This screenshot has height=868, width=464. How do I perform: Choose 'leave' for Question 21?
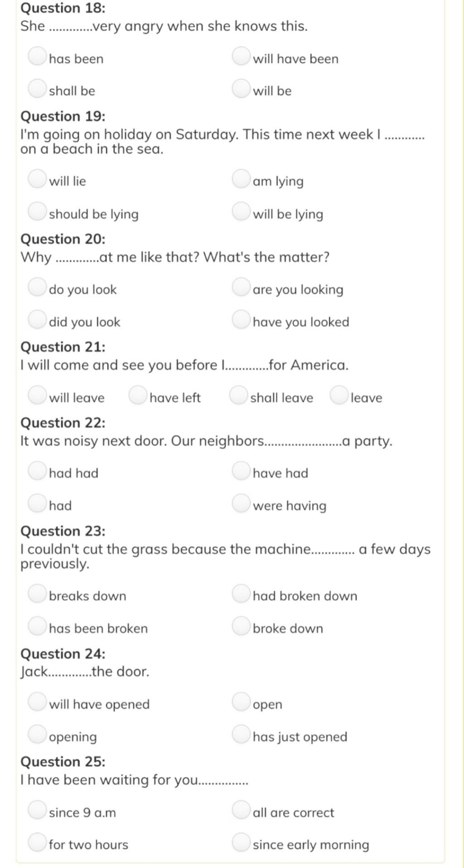[x=339, y=395]
